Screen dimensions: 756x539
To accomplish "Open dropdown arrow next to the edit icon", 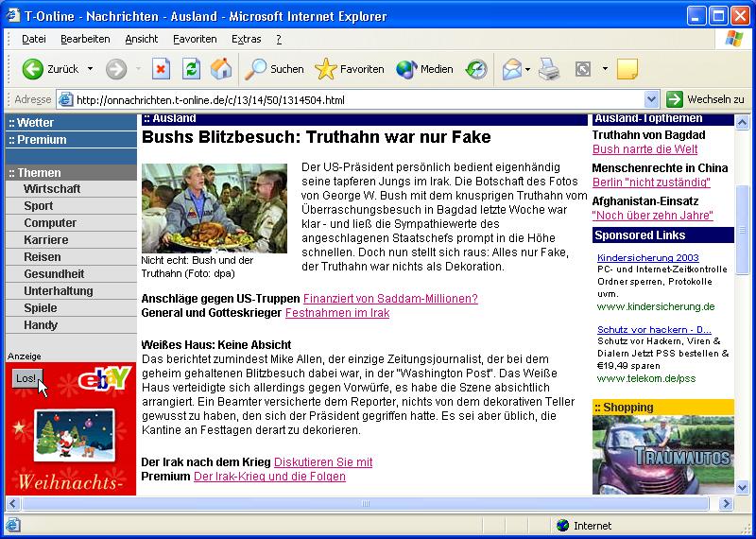I will pos(605,69).
